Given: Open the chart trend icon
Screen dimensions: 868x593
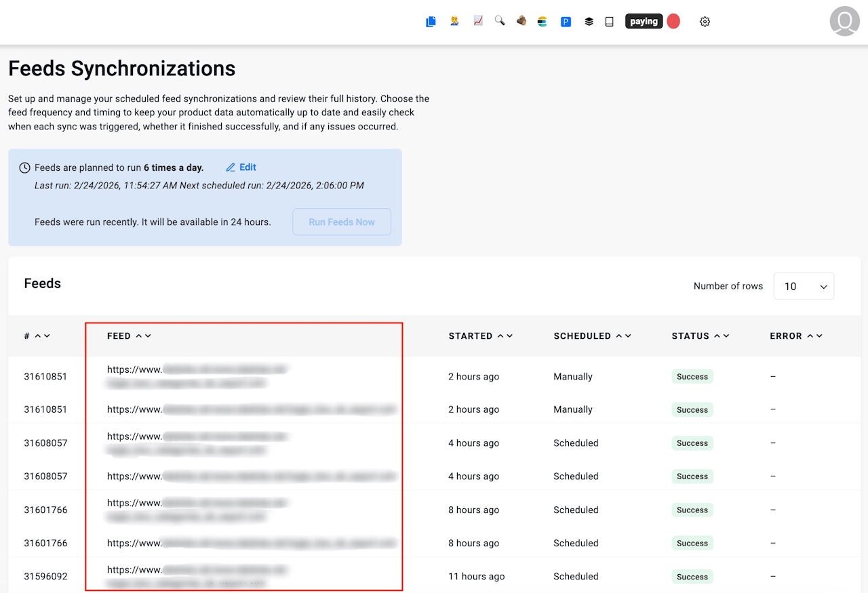Looking at the screenshot, I should tap(478, 21).
